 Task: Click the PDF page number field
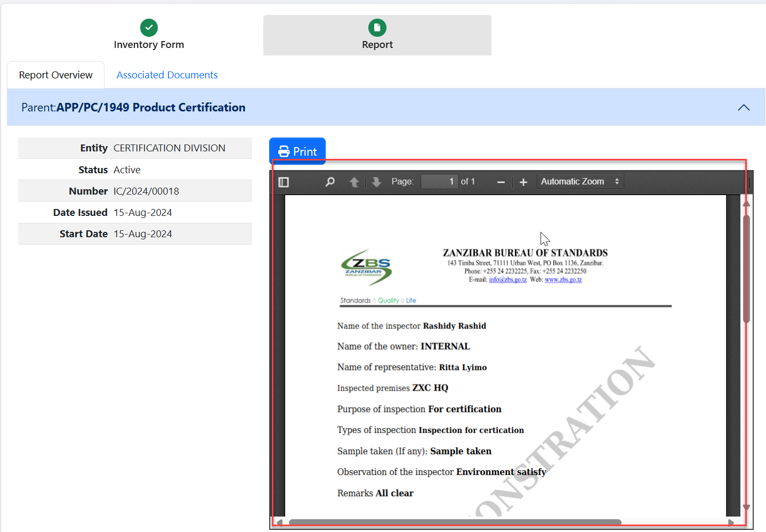tap(440, 182)
